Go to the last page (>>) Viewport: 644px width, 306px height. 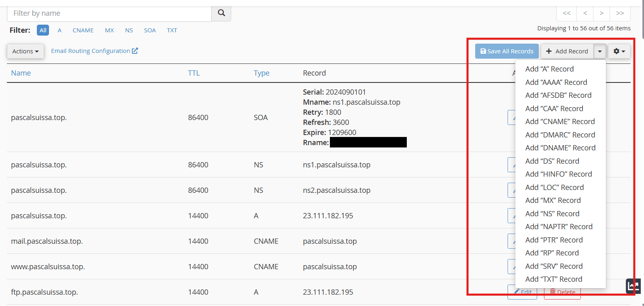click(620, 13)
